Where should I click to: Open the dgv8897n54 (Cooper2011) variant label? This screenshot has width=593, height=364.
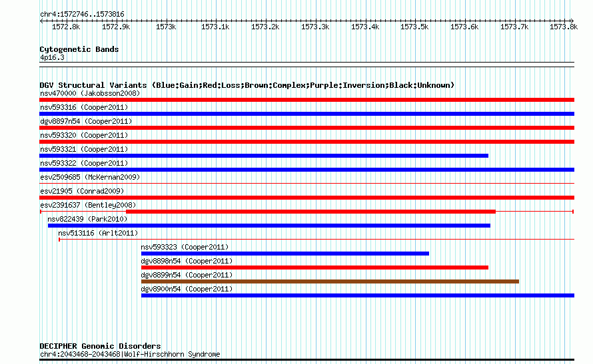[x=86, y=121]
